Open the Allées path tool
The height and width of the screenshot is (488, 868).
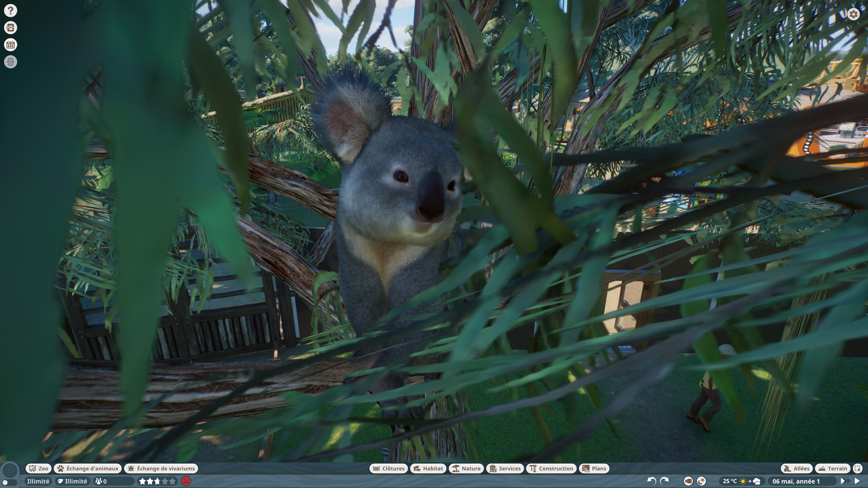click(x=797, y=468)
